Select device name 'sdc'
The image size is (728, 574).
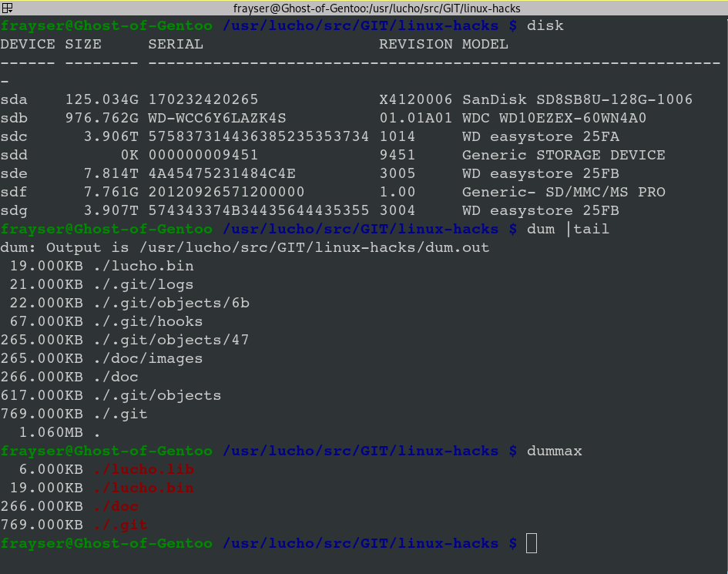(14, 136)
